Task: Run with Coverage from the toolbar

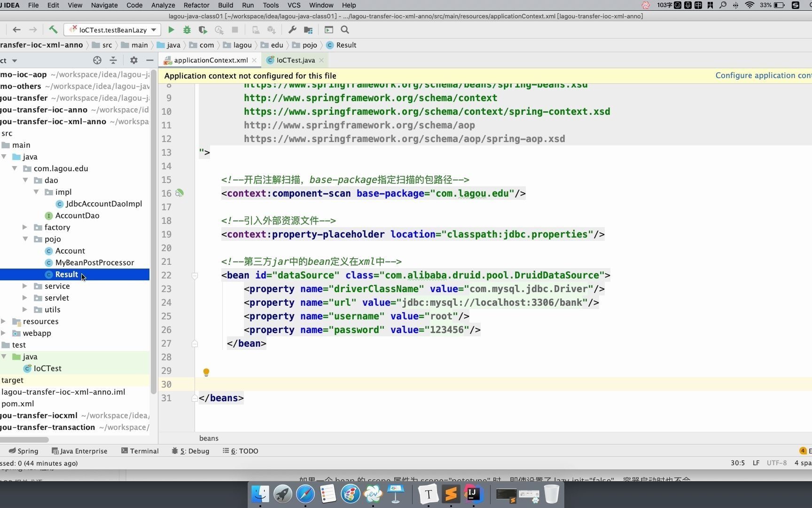Action: tap(203, 30)
